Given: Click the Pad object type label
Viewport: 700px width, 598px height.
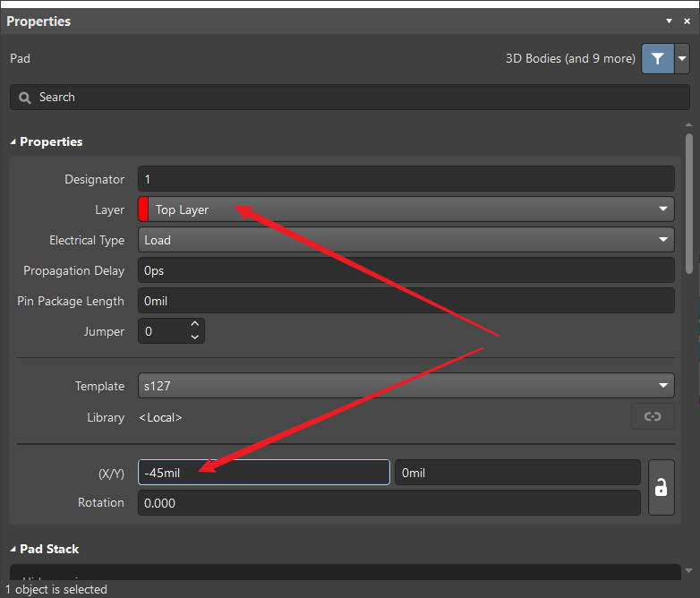Looking at the screenshot, I should tap(20, 58).
